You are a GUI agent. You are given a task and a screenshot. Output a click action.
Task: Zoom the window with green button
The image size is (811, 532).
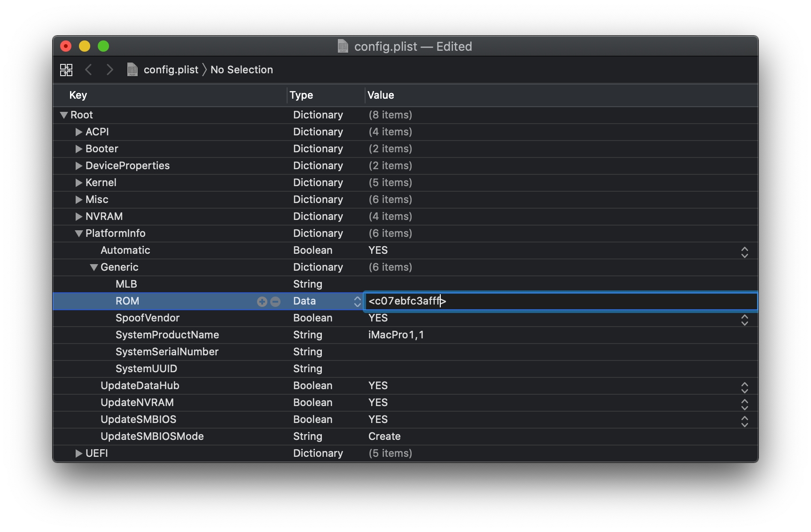(103, 46)
